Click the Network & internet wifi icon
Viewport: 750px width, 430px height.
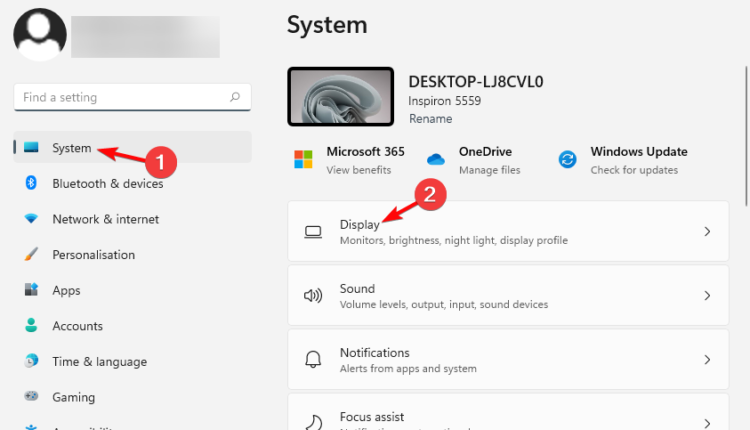(31, 219)
